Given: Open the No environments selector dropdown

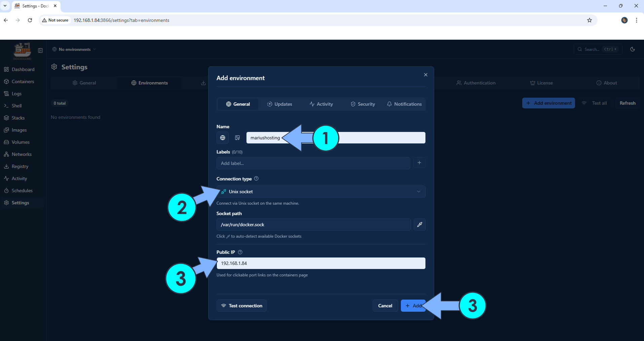Looking at the screenshot, I should (x=74, y=49).
